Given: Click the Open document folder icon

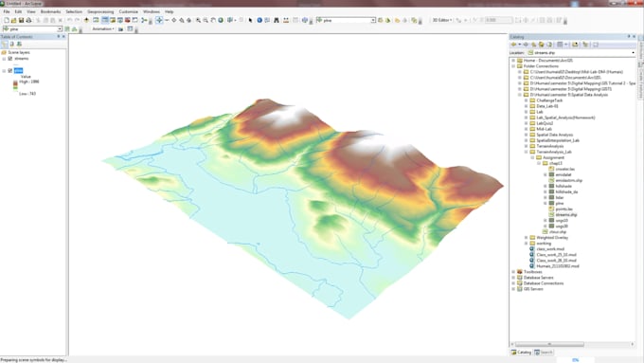Looking at the screenshot, I should pos(13,20).
